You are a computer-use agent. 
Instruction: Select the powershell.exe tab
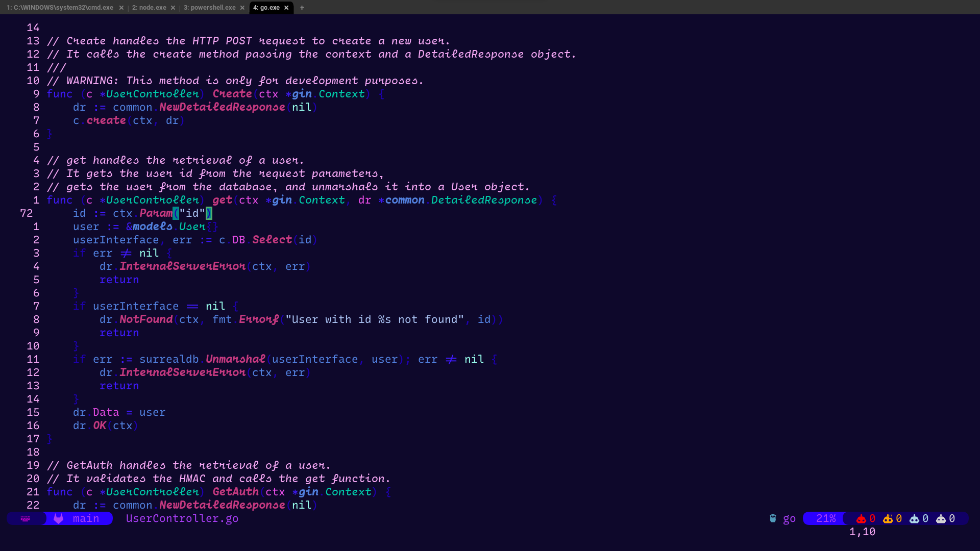click(210, 7)
